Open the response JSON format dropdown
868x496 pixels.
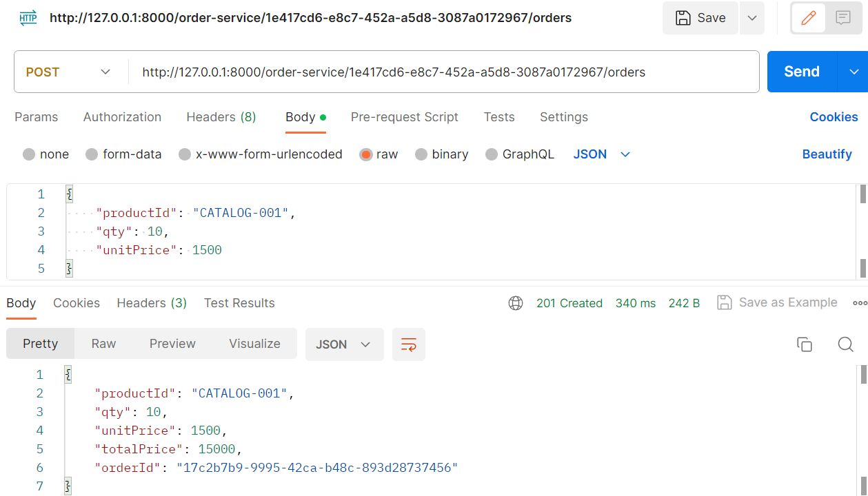coord(344,344)
